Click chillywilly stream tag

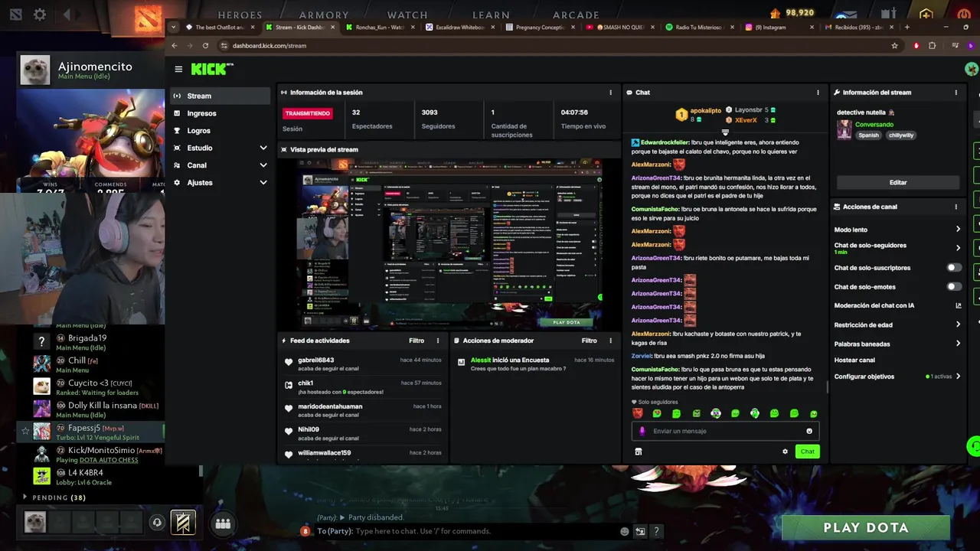point(901,135)
